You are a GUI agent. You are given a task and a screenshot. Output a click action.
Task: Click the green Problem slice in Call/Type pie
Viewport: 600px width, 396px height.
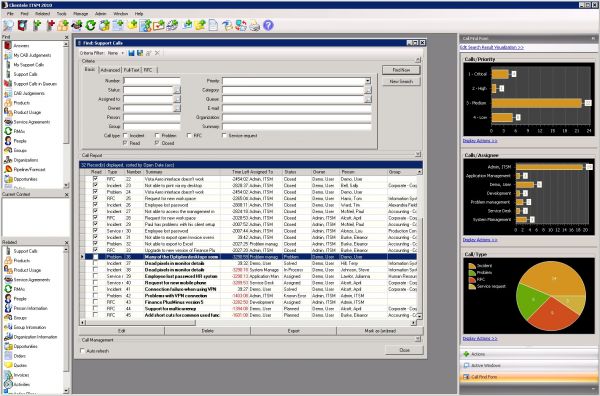532,301
